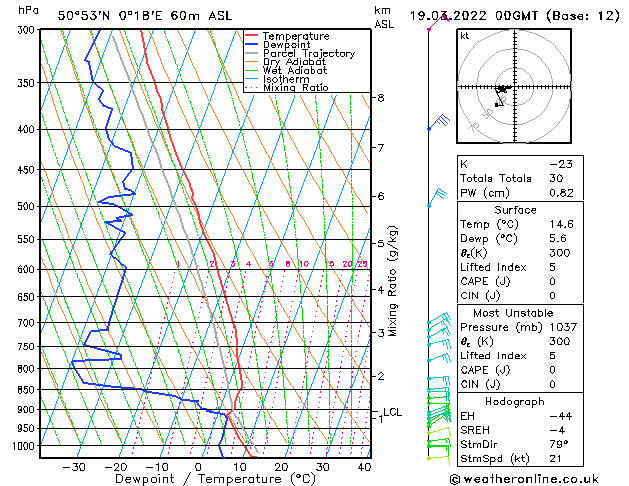Click the Mixing Ratio legend entry
This screenshot has width=629, height=486.
coord(287,87)
